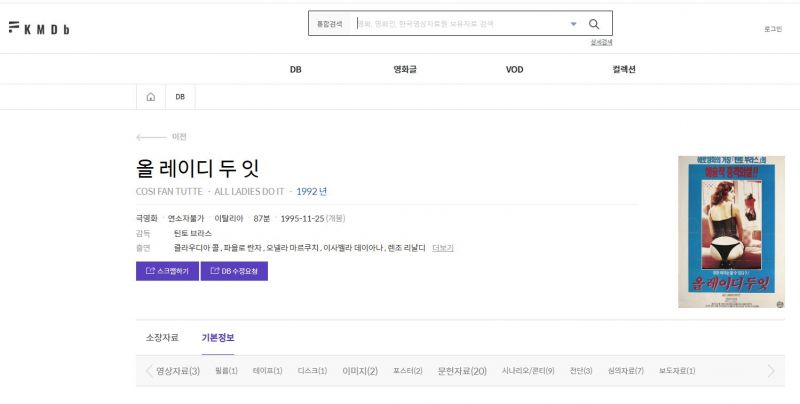Image resolution: width=800 pixels, height=404 pixels.
Task: Click the 스크랩하기 button
Action: pyautogui.click(x=167, y=271)
